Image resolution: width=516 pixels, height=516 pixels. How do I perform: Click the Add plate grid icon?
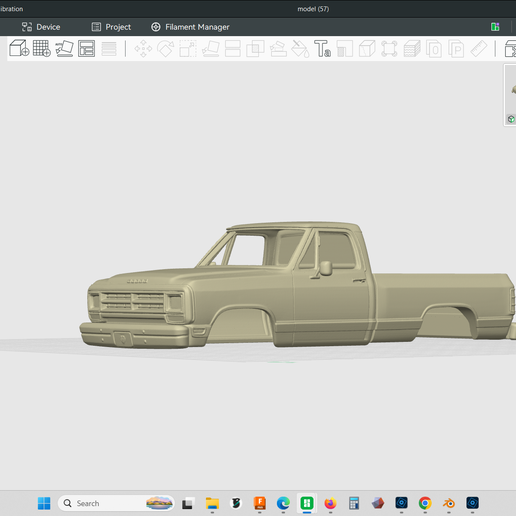42,48
